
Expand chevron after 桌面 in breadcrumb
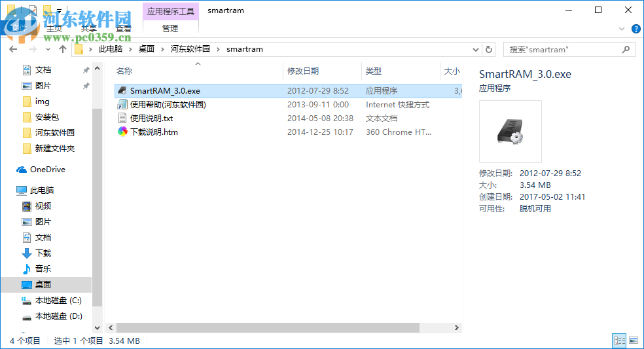(162, 49)
